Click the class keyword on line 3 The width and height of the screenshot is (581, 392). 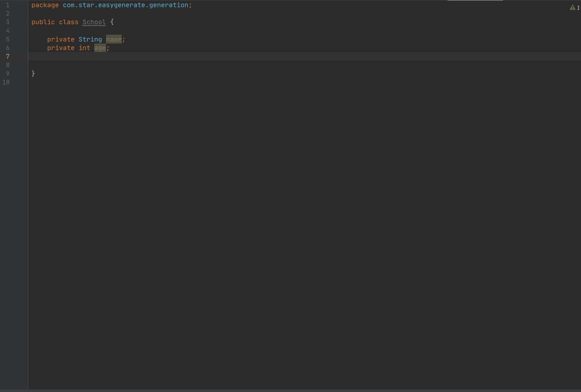point(69,22)
